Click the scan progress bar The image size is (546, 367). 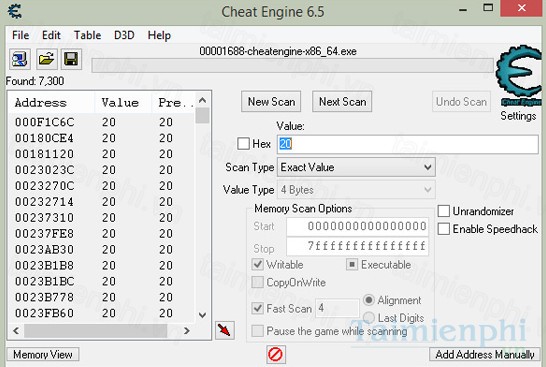(x=292, y=65)
